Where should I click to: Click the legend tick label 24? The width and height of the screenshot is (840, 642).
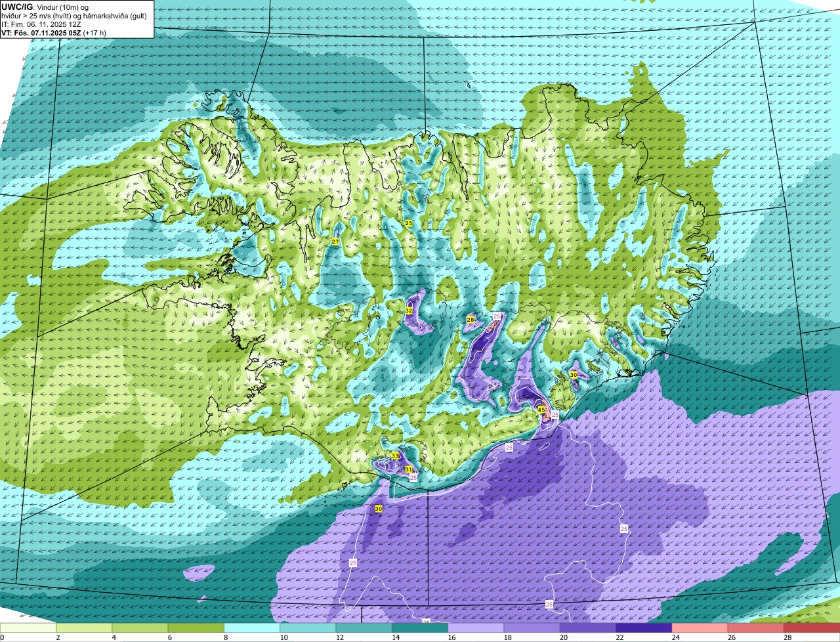click(x=675, y=637)
